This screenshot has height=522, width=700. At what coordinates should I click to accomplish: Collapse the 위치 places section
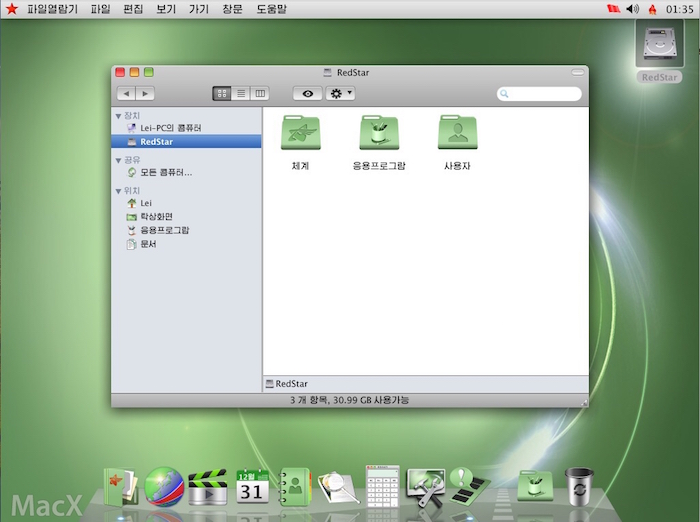(118, 191)
